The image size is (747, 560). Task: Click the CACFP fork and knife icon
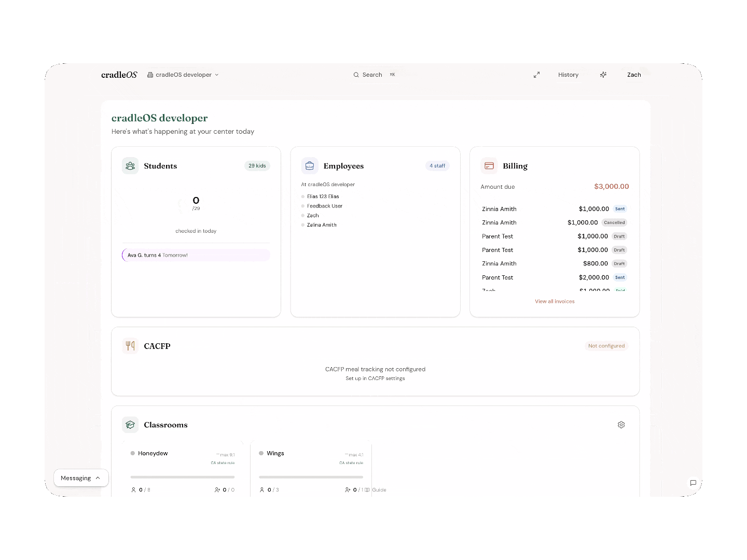(130, 346)
